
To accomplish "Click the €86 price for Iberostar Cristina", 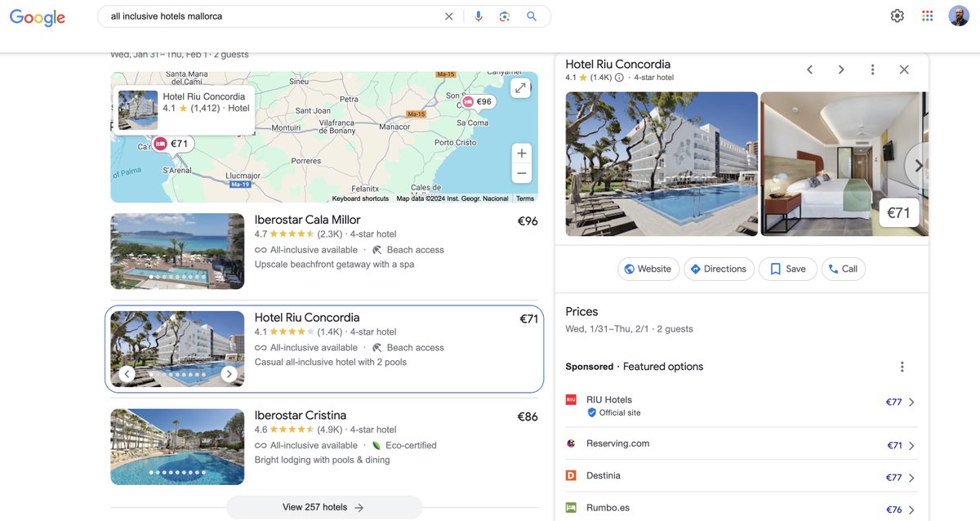I will tap(528, 416).
